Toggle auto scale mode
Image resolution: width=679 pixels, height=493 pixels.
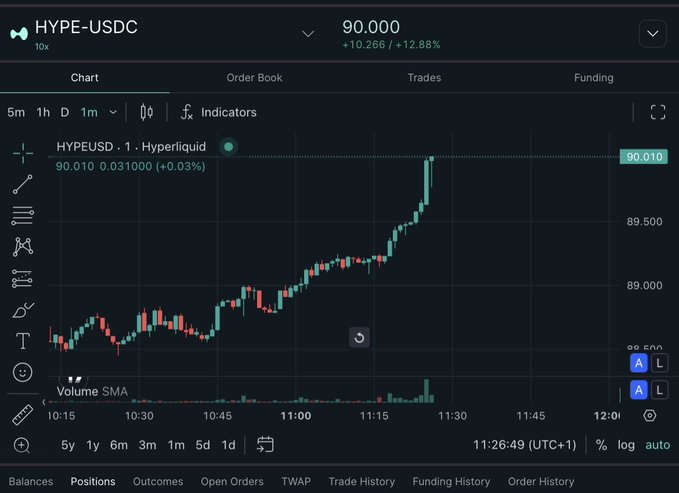click(x=657, y=445)
